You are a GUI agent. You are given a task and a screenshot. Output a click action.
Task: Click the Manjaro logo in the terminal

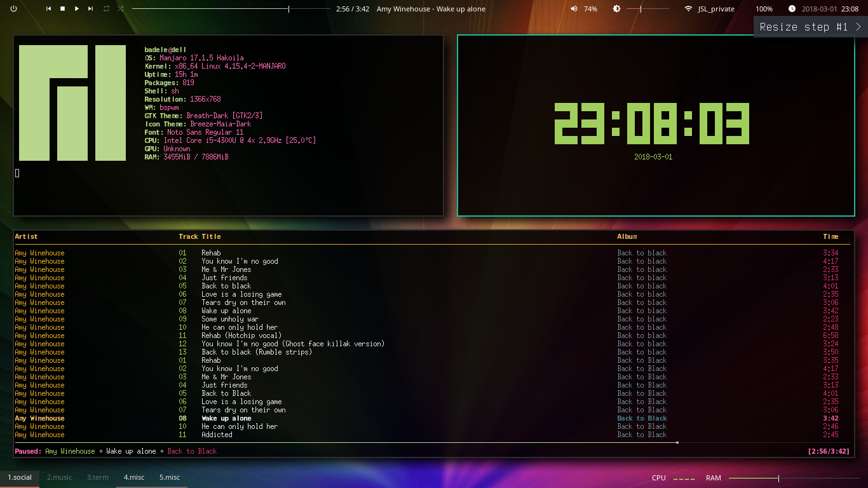coord(72,103)
